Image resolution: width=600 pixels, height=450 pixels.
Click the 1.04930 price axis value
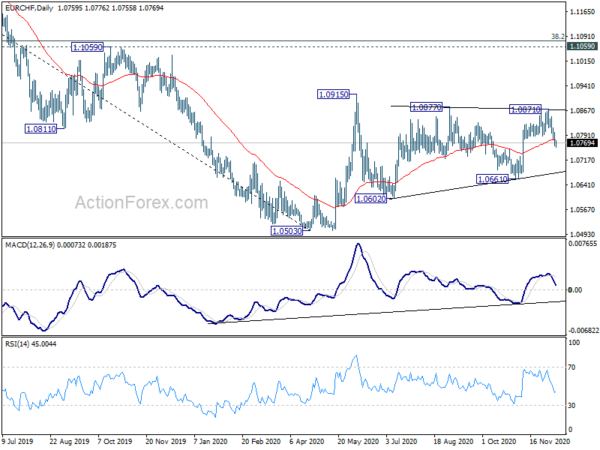pos(582,234)
